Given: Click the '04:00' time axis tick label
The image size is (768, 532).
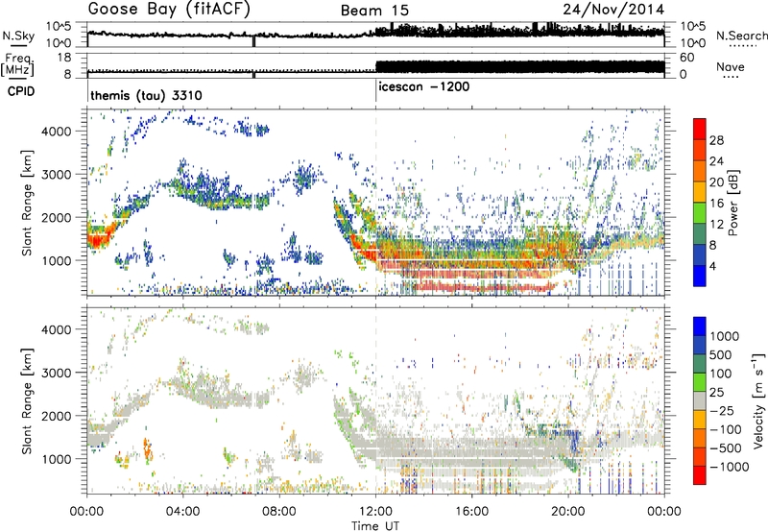Looking at the screenshot, I should point(183,512).
